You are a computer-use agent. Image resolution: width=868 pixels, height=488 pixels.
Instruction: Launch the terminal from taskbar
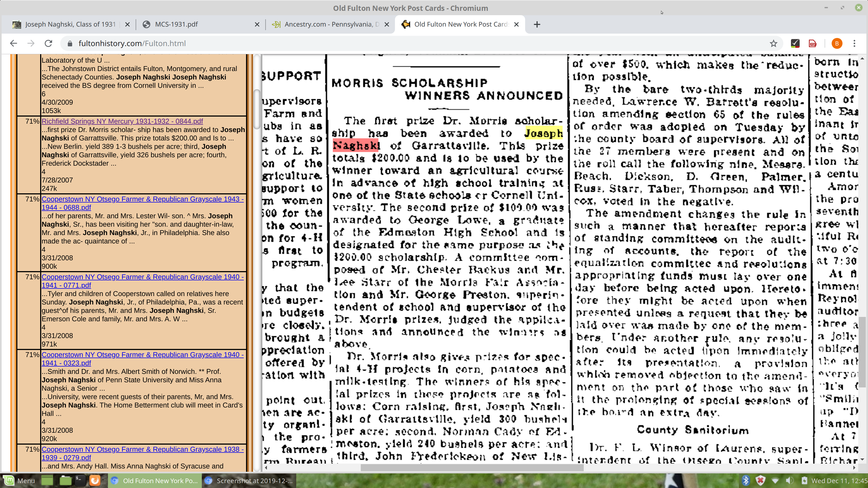(80, 481)
